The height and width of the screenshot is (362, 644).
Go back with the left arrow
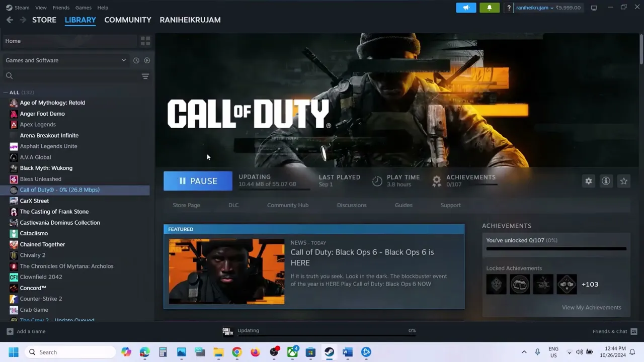click(10, 20)
